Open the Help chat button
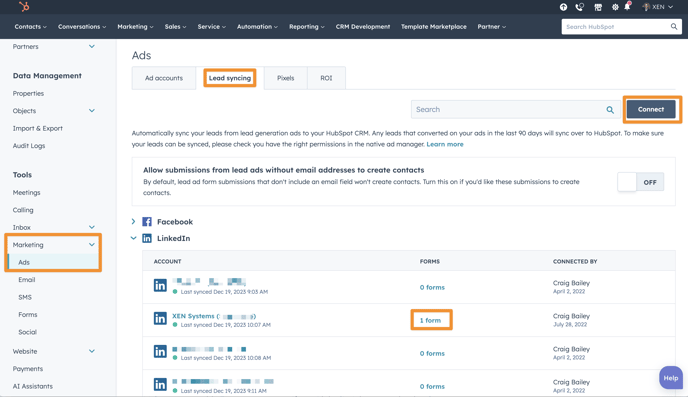The height and width of the screenshot is (397, 688). [x=670, y=378]
